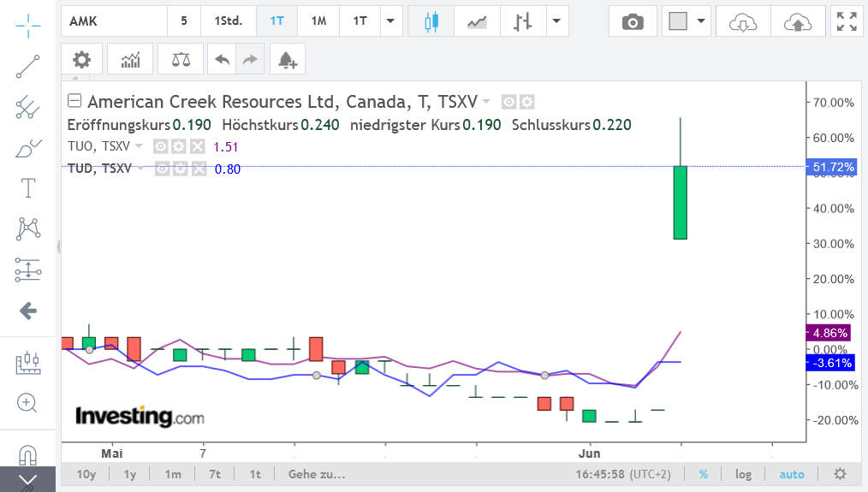Take a chart snapshot with camera icon
The width and height of the screenshot is (868, 492).
coord(632,21)
